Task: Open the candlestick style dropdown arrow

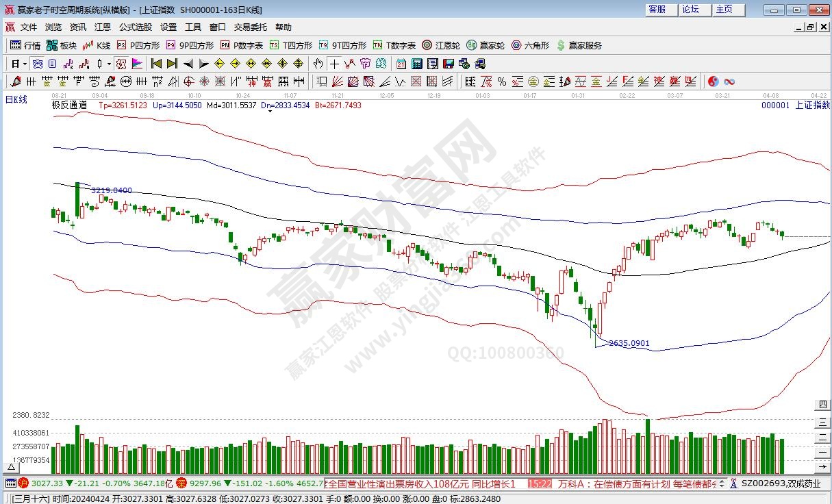Action: coord(109,64)
